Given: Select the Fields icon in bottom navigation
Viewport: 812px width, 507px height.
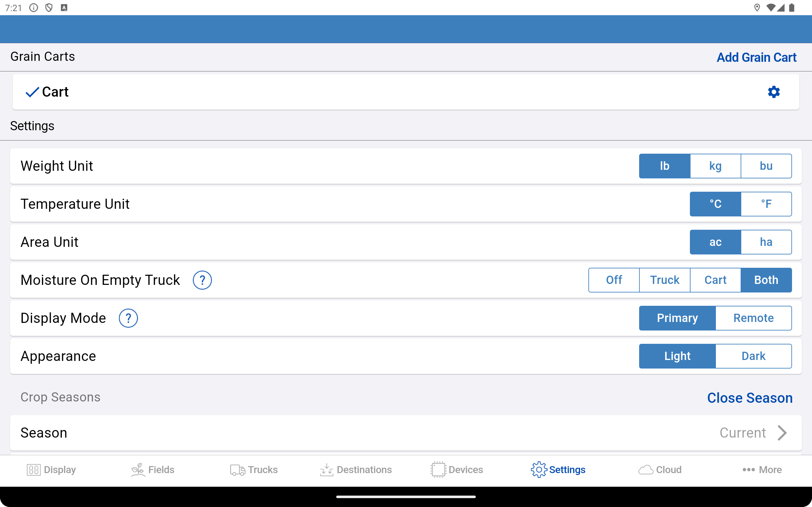Looking at the screenshot, I should 138,469.
